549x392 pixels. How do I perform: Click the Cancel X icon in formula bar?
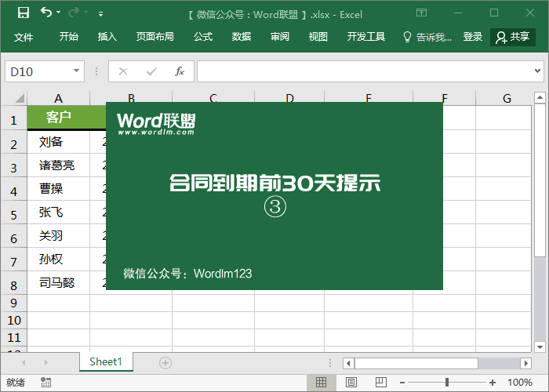pyautogui.click(x=123, y=72)
